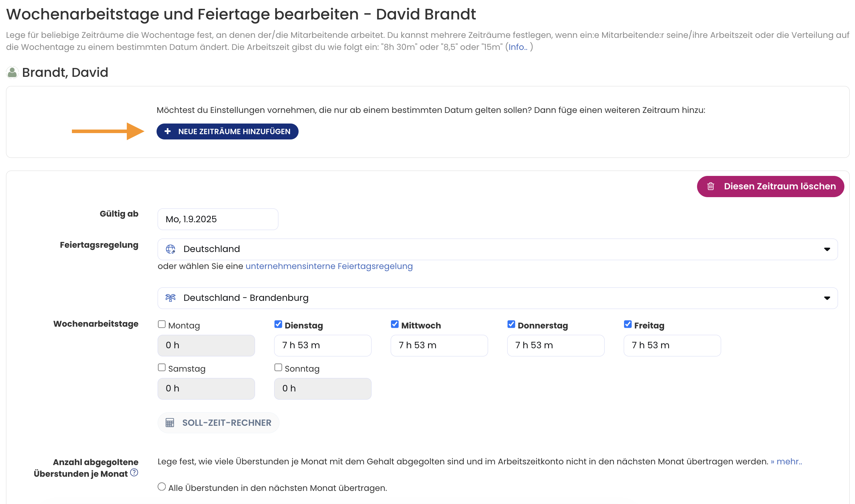The height and width of the screenshot is (504, 855).
Task: Click the arrow of the Brandenburg dropdown
Action: [x=827, y=298]
